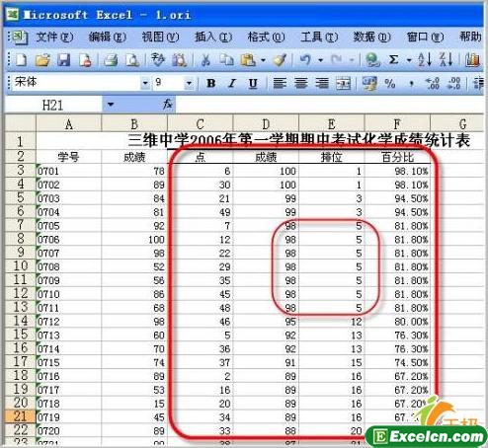Viewport: 488px width, 448px height.
Task: Select column C header
Action: [x=200, y=123]
